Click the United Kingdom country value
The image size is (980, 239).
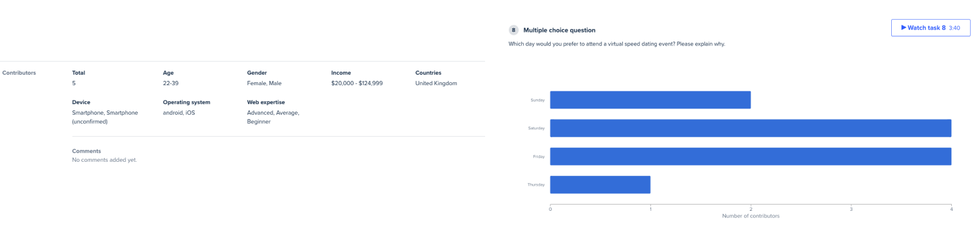coord(436,83)
